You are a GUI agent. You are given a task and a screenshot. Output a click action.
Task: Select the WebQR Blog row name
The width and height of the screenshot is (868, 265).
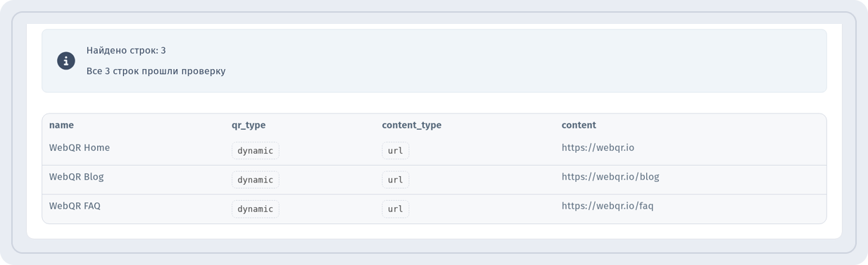tap(77, 177)
